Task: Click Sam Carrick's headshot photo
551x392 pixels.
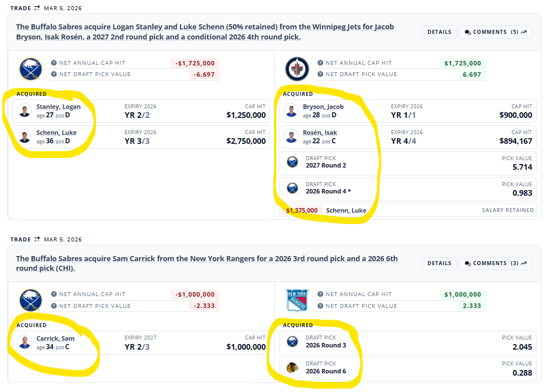Action: 24,342
